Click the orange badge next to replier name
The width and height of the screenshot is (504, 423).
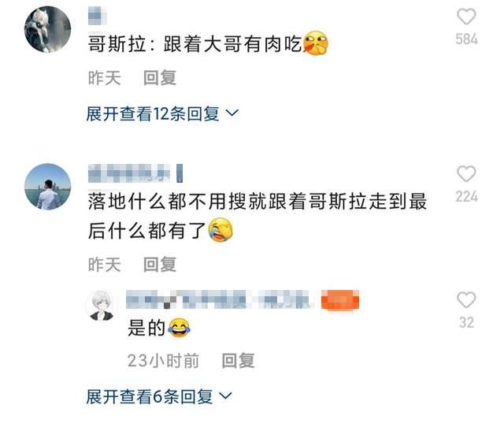[x=340, y=299]
